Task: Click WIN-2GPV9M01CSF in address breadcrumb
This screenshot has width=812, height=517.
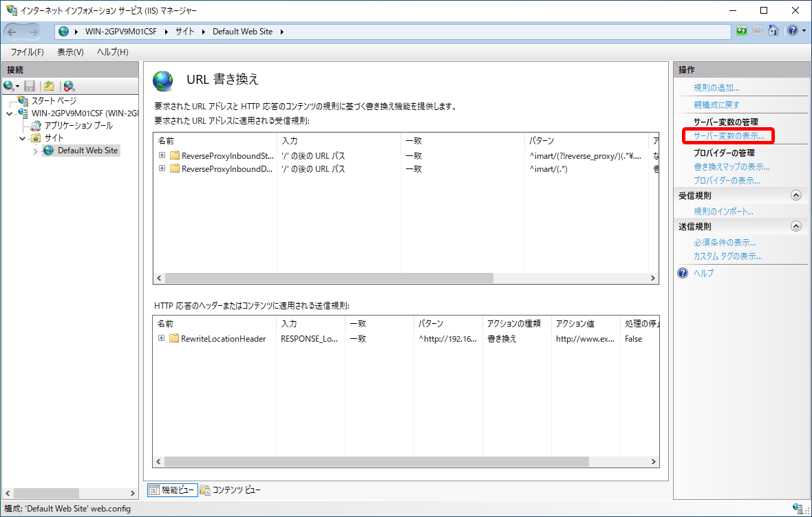Action: 120,32
